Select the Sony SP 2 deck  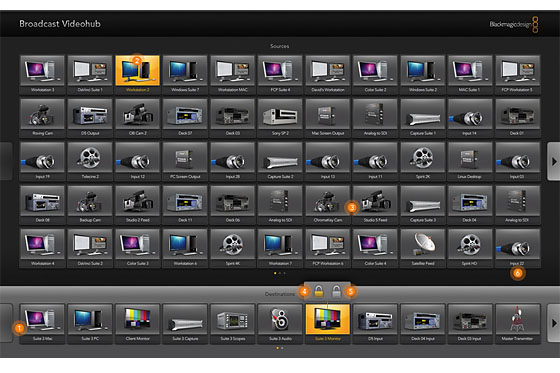[x=280, y=118]
